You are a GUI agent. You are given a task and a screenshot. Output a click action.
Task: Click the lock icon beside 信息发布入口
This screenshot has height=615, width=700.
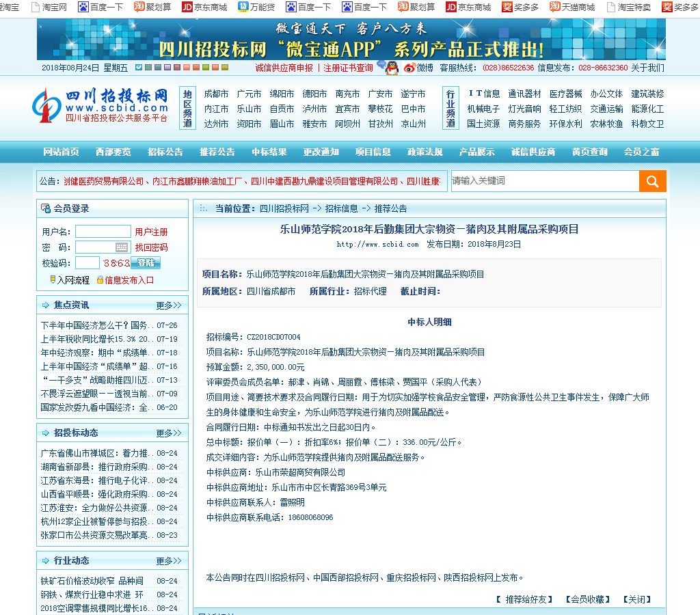[x=100, y=279]
